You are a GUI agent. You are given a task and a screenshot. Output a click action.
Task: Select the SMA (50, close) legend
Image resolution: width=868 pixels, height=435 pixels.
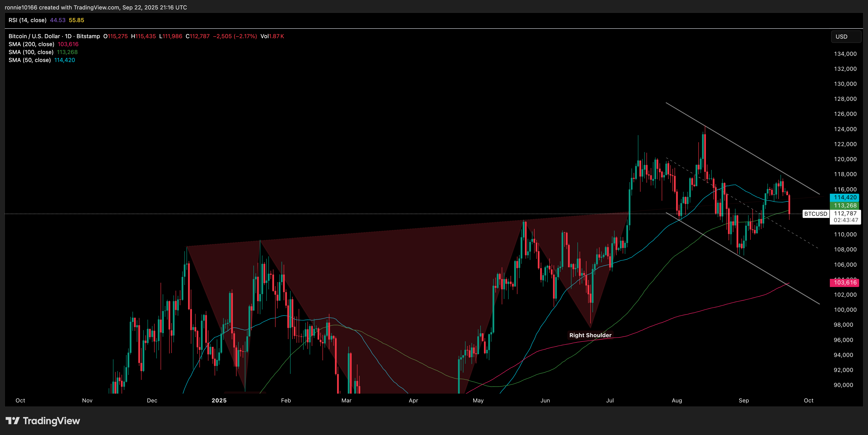tap(30, 60)
